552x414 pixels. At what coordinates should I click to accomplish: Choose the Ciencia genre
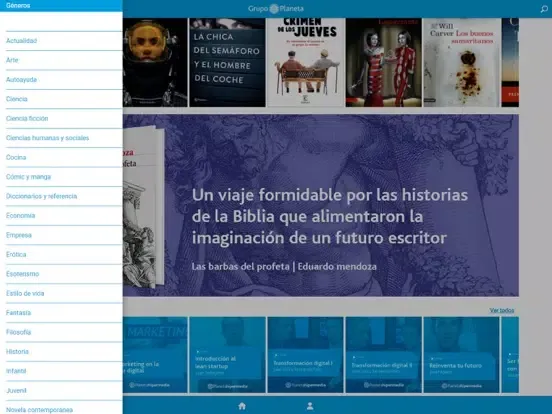click(61, 99)
